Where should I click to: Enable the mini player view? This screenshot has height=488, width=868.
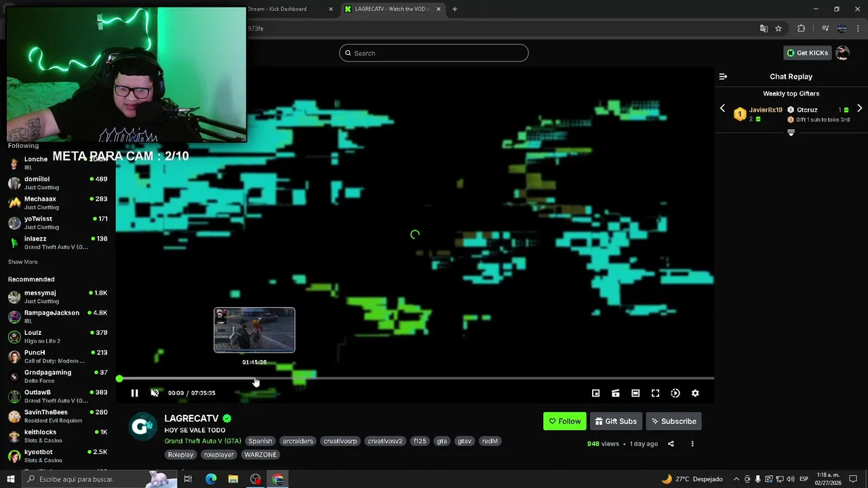595,393
